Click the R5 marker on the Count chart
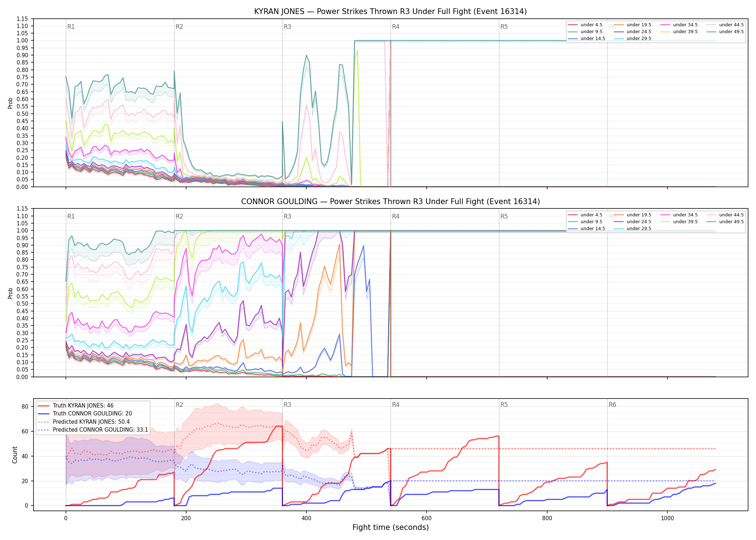The height and width of the screenshot is (540, 756). [504, 405]
